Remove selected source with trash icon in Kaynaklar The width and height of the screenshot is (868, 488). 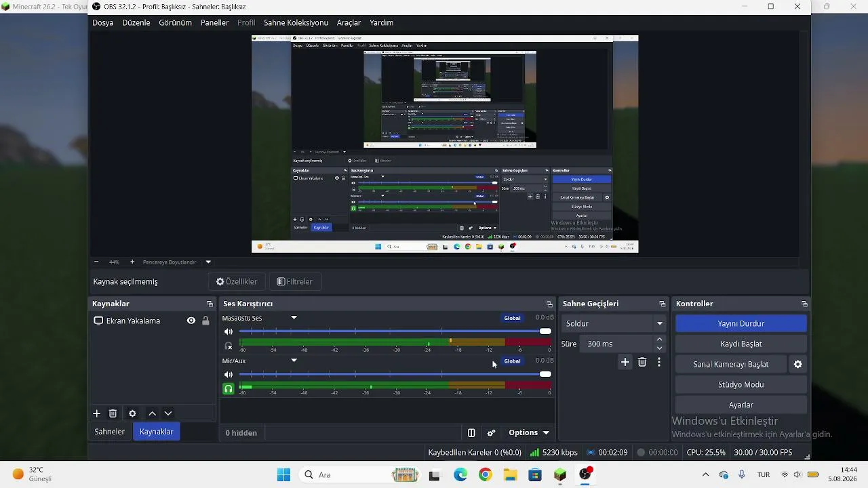[113, 413]
